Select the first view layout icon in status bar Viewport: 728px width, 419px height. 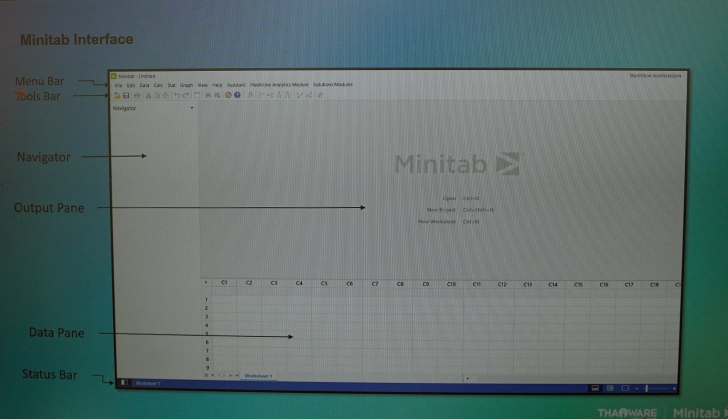595,388
